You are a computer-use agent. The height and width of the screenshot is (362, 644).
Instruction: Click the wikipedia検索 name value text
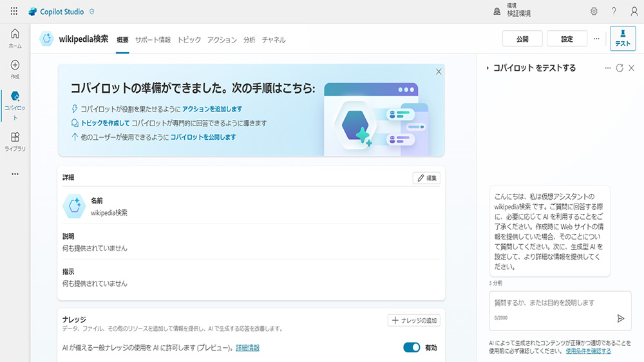pyautogui.click(x=109, y=213)
